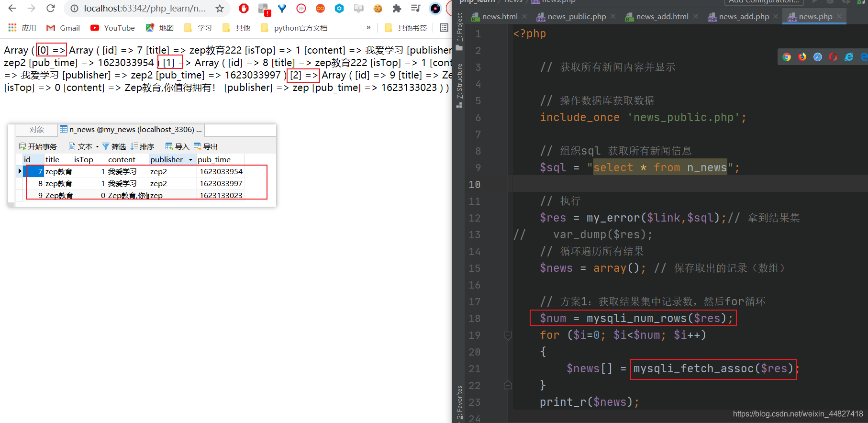
Task: Preview in Safari from editor popup
Action: point(818,57)
